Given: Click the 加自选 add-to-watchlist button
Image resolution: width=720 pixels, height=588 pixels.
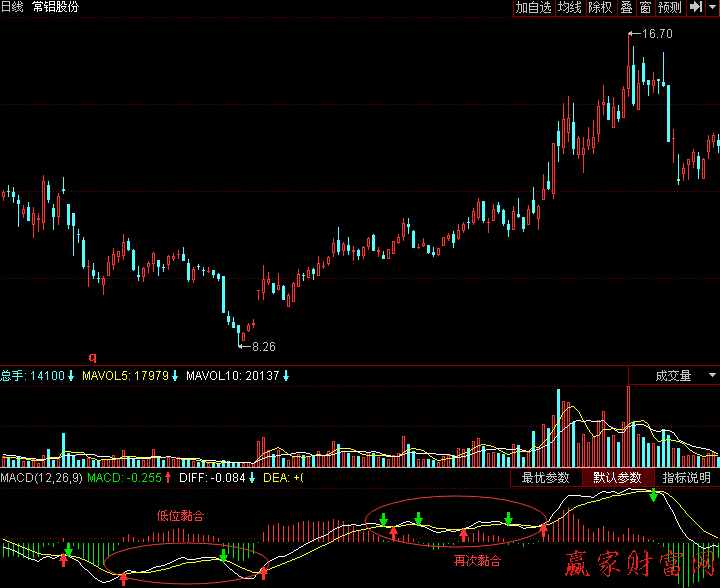Looking at the screenshot, I should [x=533, y=8].
